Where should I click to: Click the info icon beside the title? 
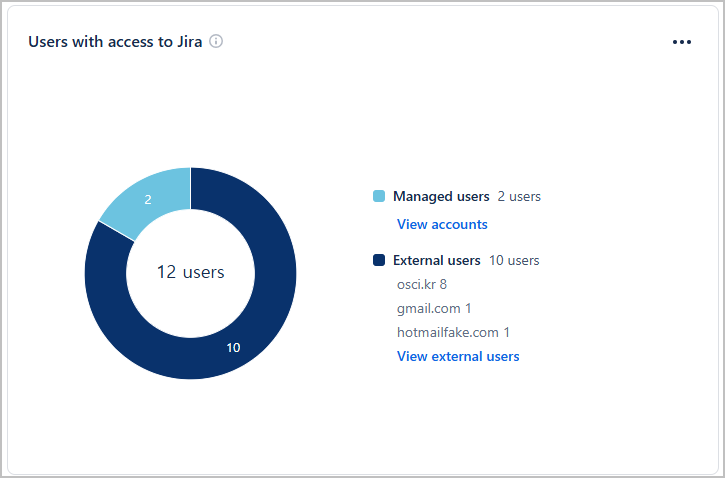point(216,42)
